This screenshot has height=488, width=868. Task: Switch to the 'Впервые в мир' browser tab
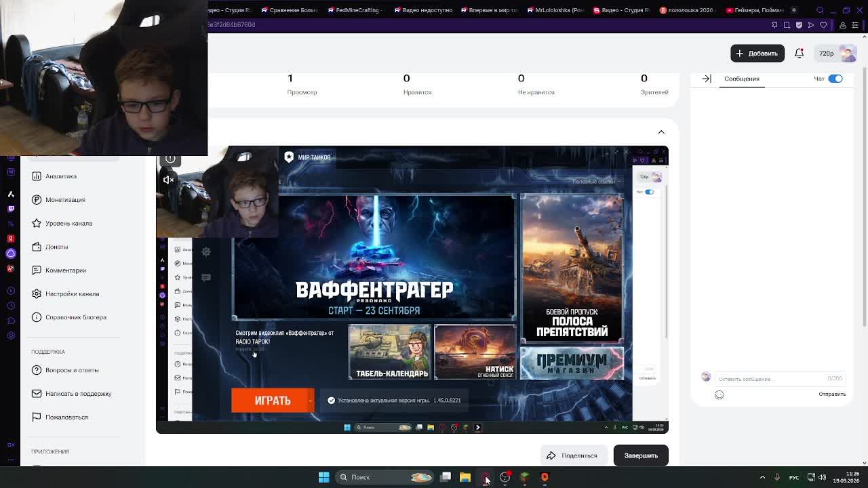click(x=489, y=10)
